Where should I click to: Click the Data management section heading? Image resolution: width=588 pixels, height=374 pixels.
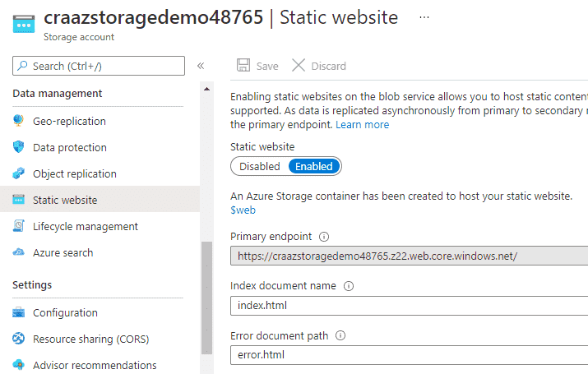(57, 94)
